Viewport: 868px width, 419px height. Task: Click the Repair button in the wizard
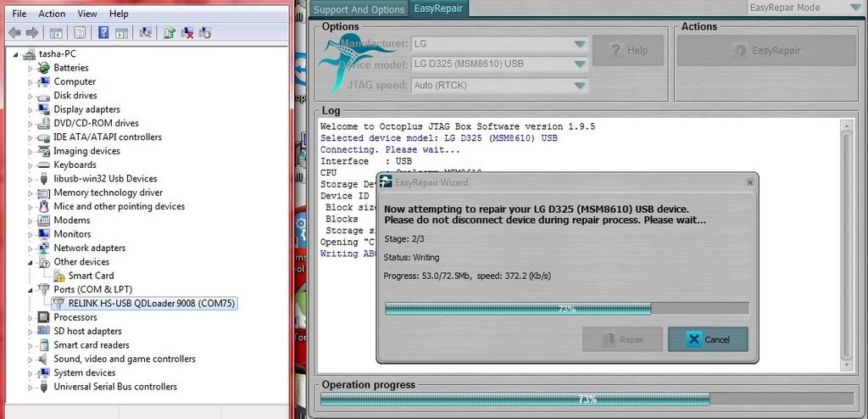(x=622, y=339)
